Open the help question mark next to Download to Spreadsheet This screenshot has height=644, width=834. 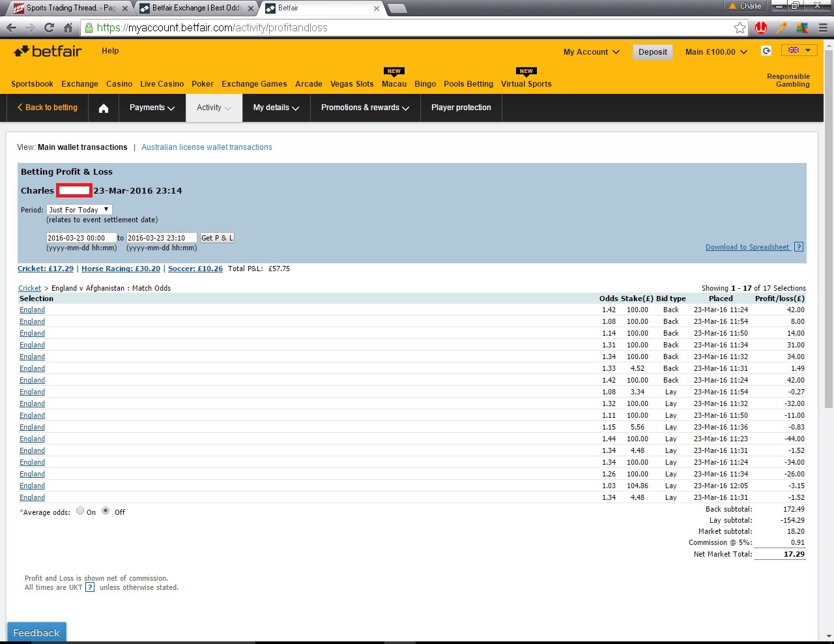pos(799,246)
